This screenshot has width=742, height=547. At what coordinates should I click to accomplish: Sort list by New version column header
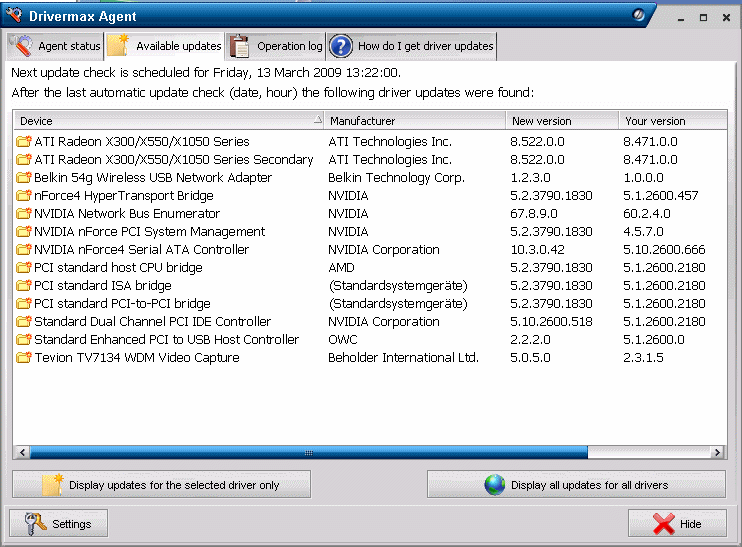click(562, 121)
